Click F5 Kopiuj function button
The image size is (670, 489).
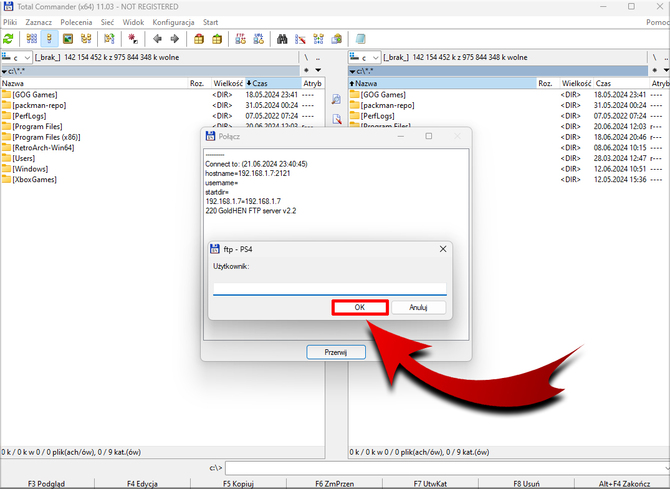[x=238, y=483]
